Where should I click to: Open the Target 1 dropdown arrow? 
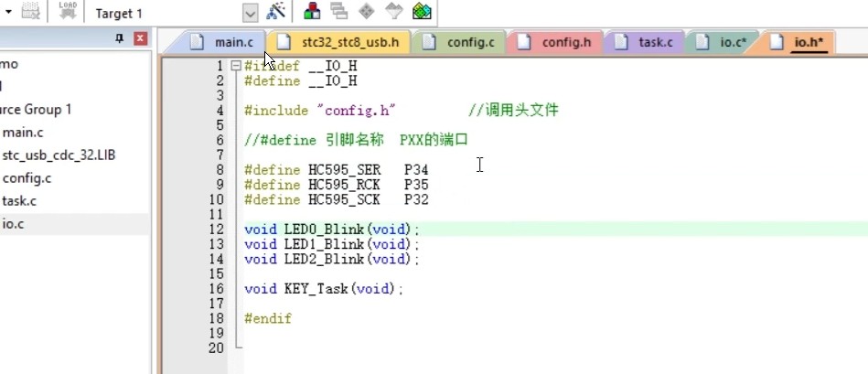(x=251, y=14)
